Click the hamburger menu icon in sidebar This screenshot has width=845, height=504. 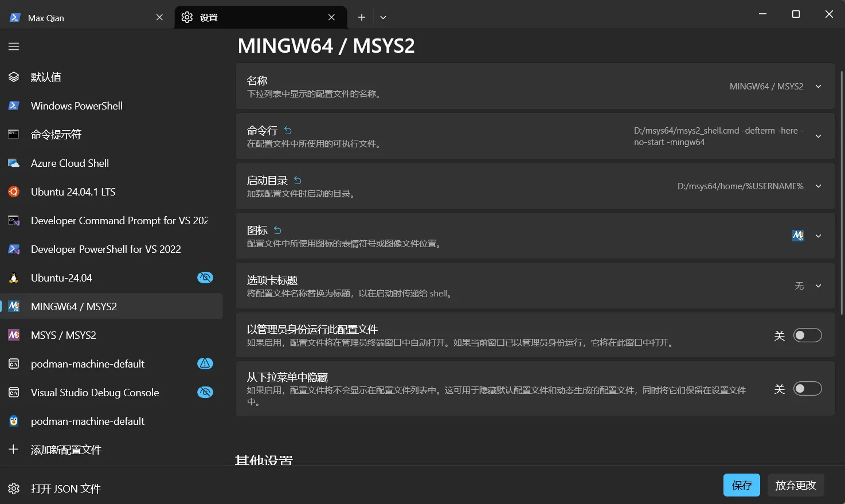pyautogui.click(x=14, y=46)
